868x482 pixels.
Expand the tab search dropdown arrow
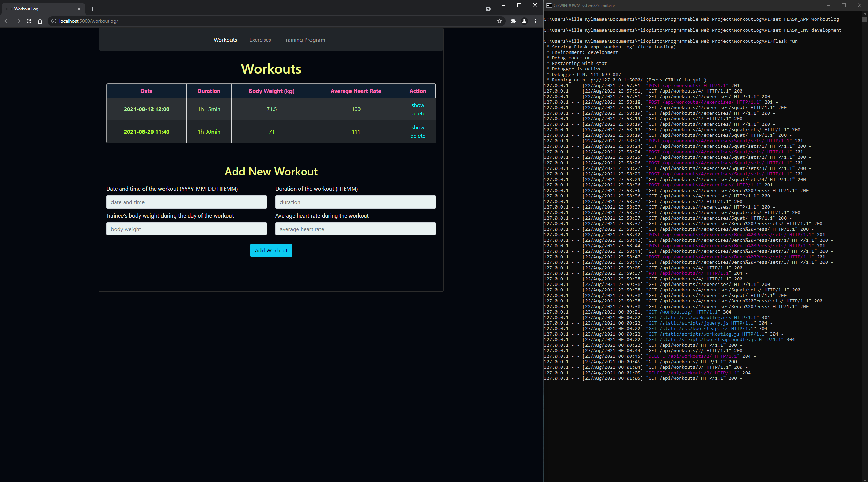point(488,9)
